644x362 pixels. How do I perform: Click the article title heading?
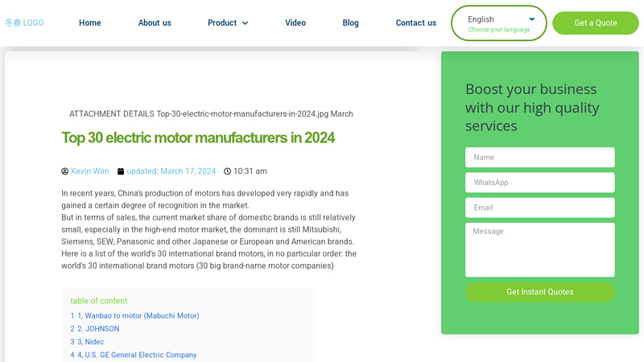click(198, 138)
